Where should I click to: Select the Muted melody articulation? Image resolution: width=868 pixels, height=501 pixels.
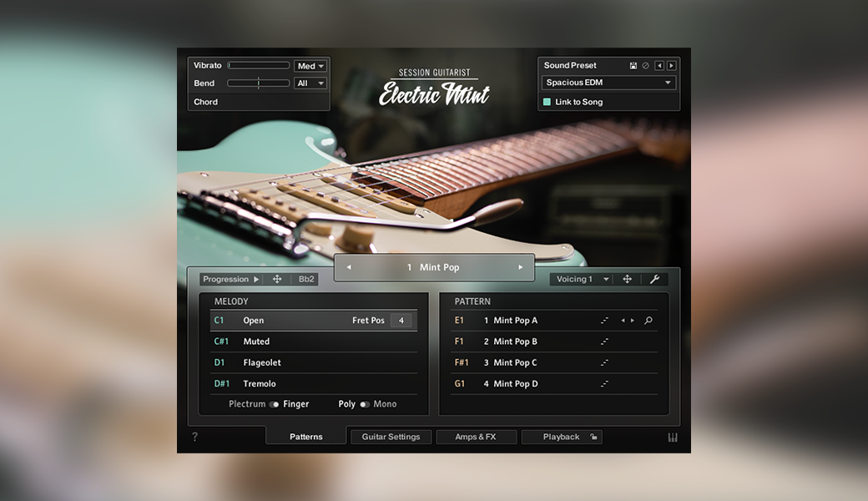313,342
